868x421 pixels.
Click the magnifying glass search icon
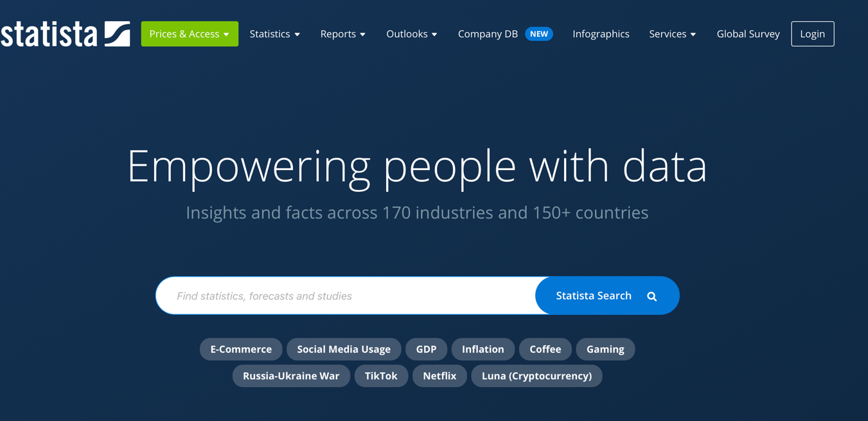pos(651,296)
